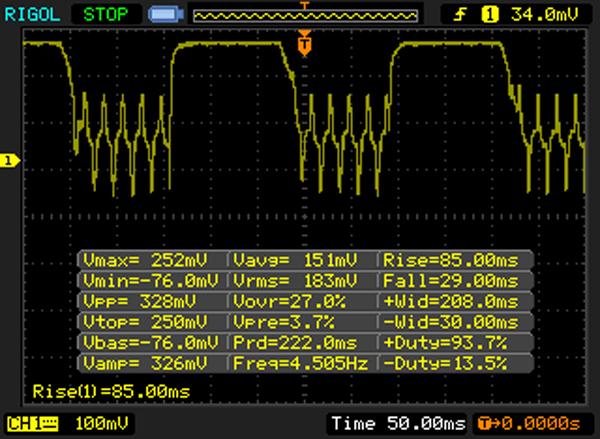This screenshot has width=600, height=439.
Task: Select the Vpre=3.7% measurement
Action: [284, 322]
